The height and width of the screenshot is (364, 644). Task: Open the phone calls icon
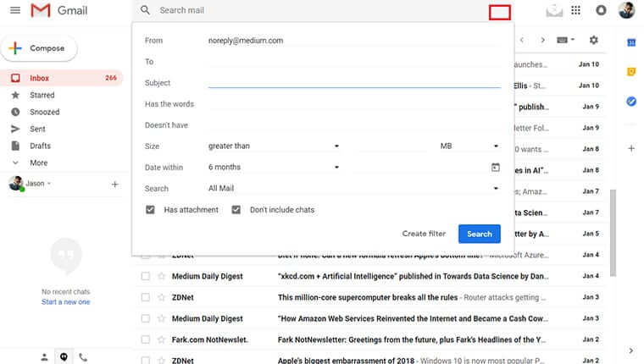[x=83, y=357]
